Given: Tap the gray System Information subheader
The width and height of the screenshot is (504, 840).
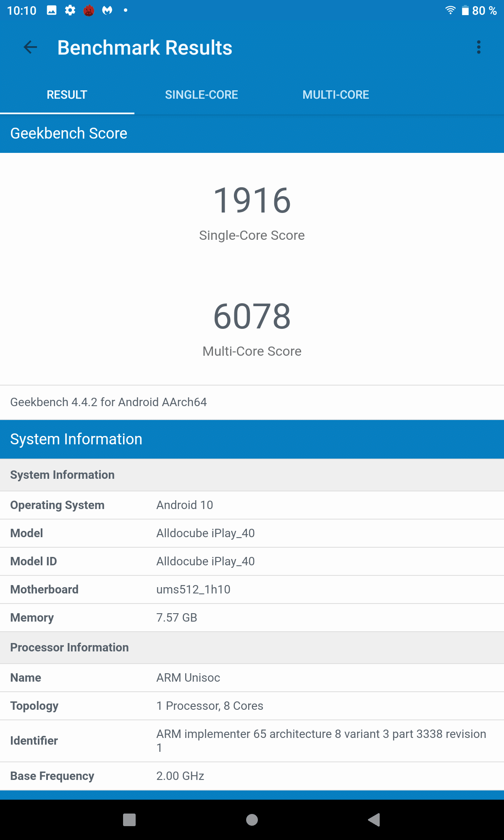Looking at the screenshot, I should pyautogui.click(x=252, y=475).
